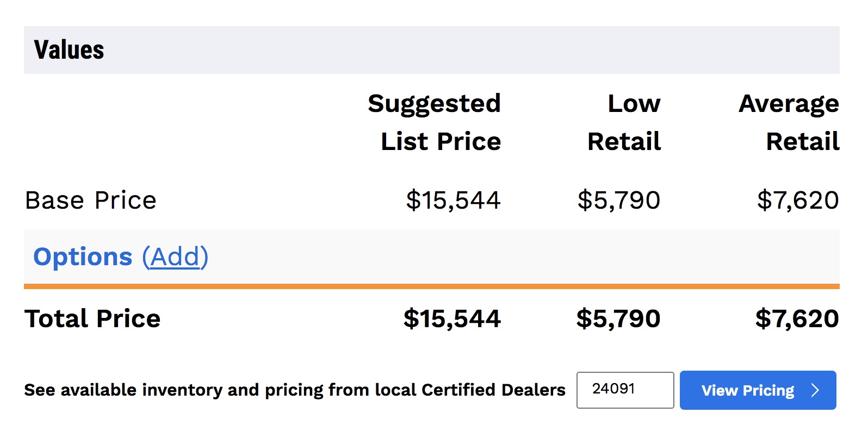Click the Average Retail column header
The image size is (868, 425).
click(x=790, y=122)
